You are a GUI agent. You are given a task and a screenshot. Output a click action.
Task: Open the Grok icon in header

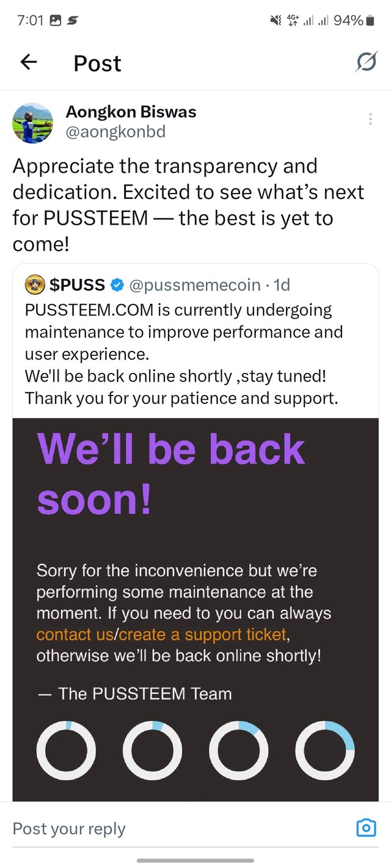tap(366, 62)
